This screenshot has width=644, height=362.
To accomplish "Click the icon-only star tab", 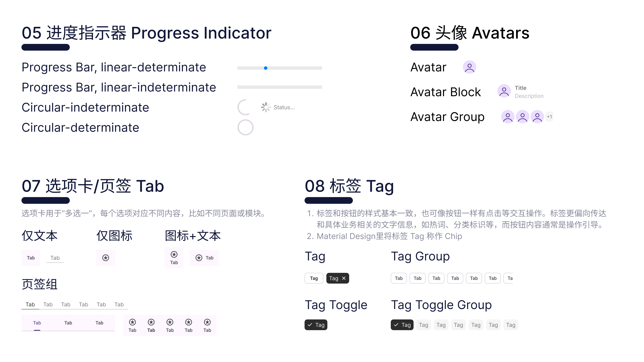I will [x=106, y=258].
